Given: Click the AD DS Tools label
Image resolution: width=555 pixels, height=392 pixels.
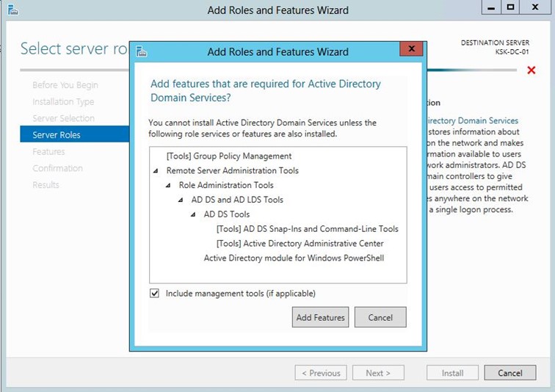Looking at the screenshot, I should click(227, 214).
